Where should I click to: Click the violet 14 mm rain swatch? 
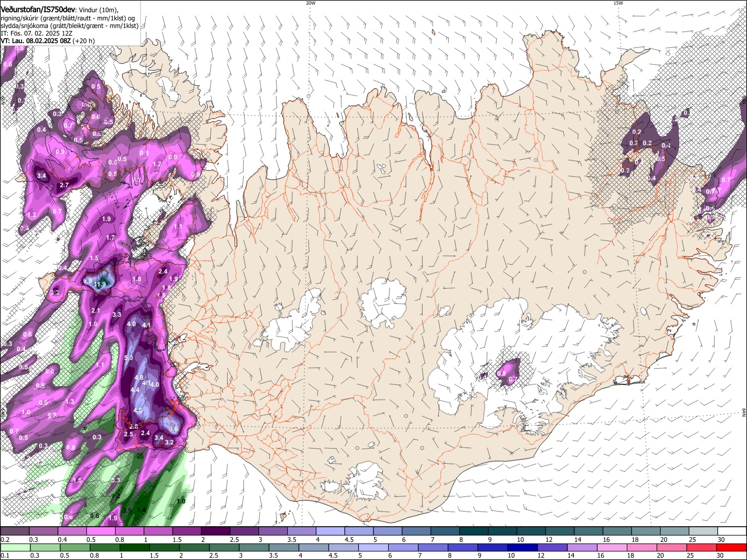coord(582,547)
